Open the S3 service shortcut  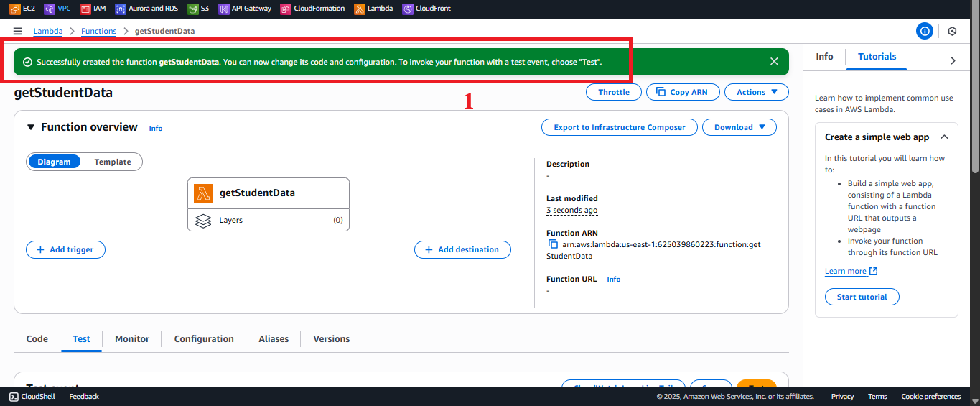[x=199, y=9]
